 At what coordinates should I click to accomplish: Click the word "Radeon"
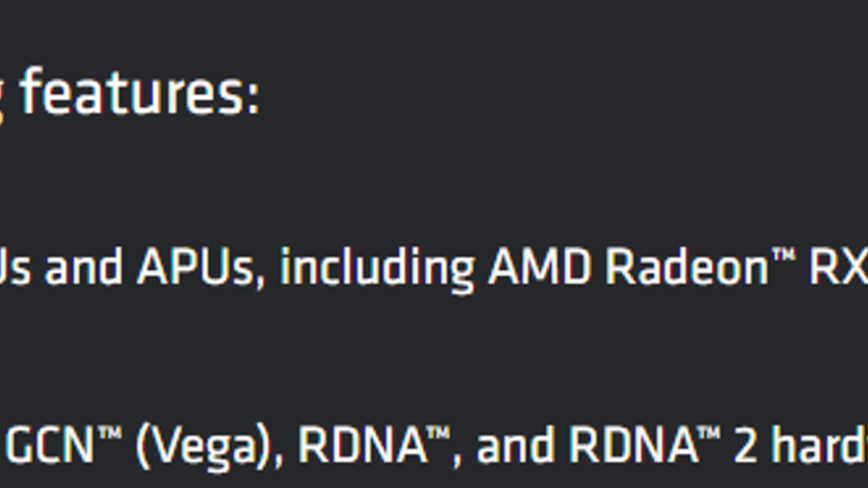click(x=687, y=267)
